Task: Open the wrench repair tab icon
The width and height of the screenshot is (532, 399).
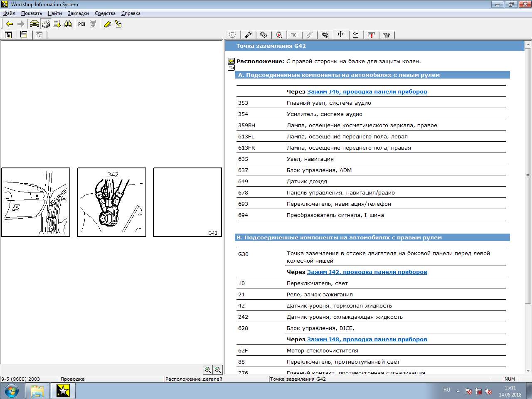Action: point(248,35)
